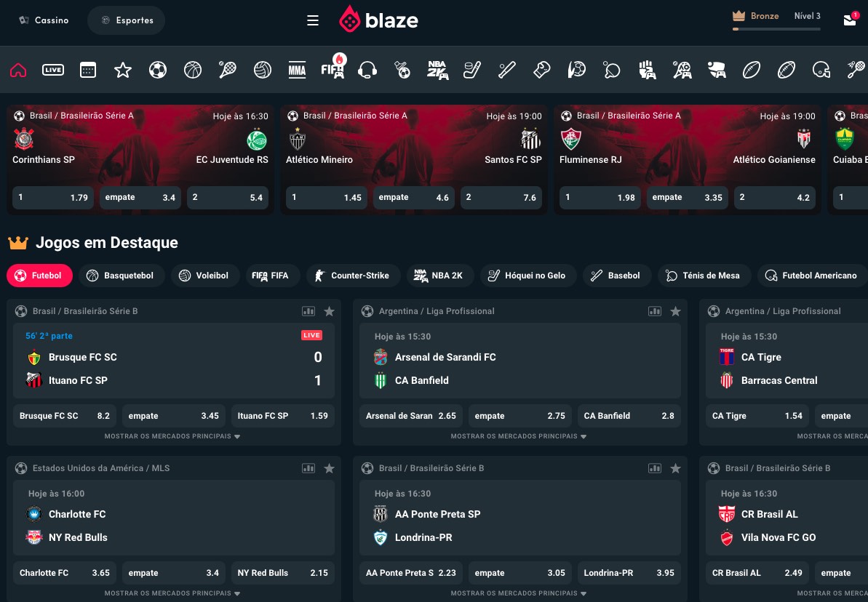This screenshot has height=602, width=868.
Task: Select the fist with gamepad icon
Action: pos(647,70)
